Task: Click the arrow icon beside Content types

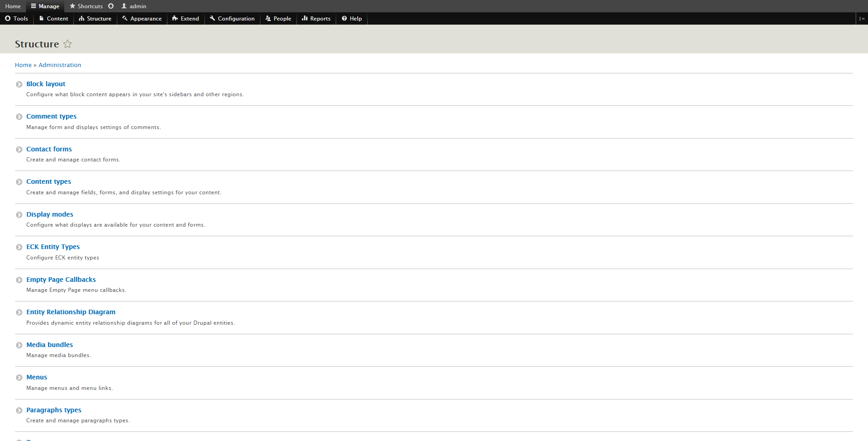Action: [19, 182]
